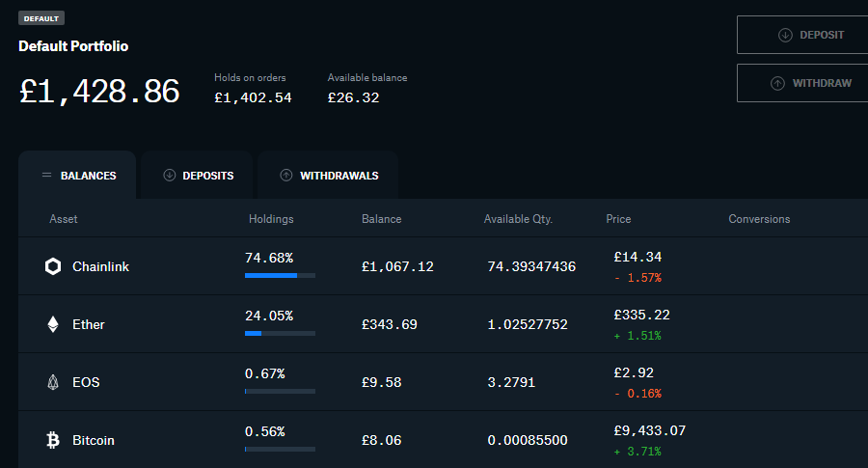Click the Price column header
This screenshot has width=868, height=468.
click(x=618, y=219)
